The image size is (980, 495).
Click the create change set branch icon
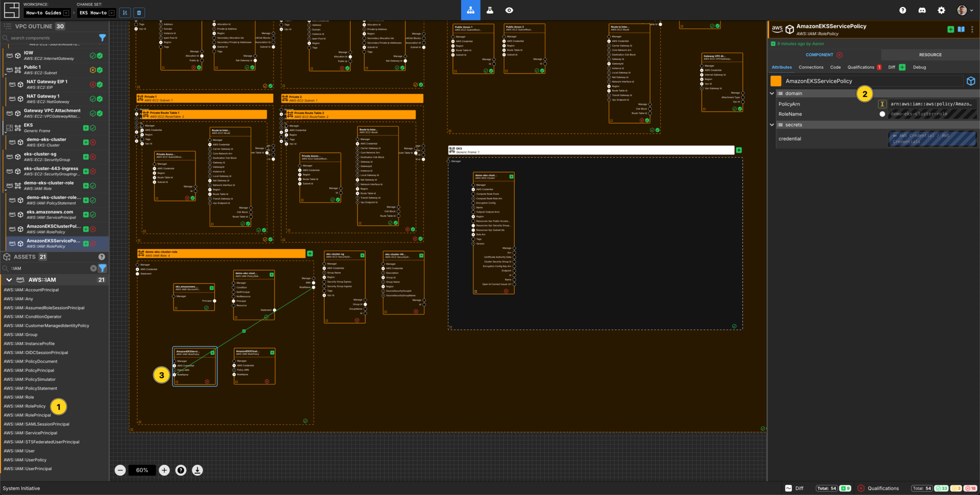pos(125,13)
